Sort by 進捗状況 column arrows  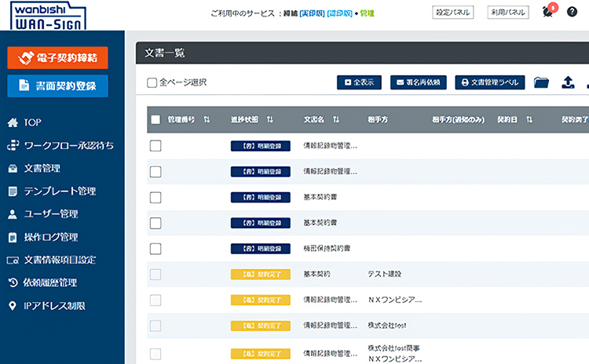[270, 119]
